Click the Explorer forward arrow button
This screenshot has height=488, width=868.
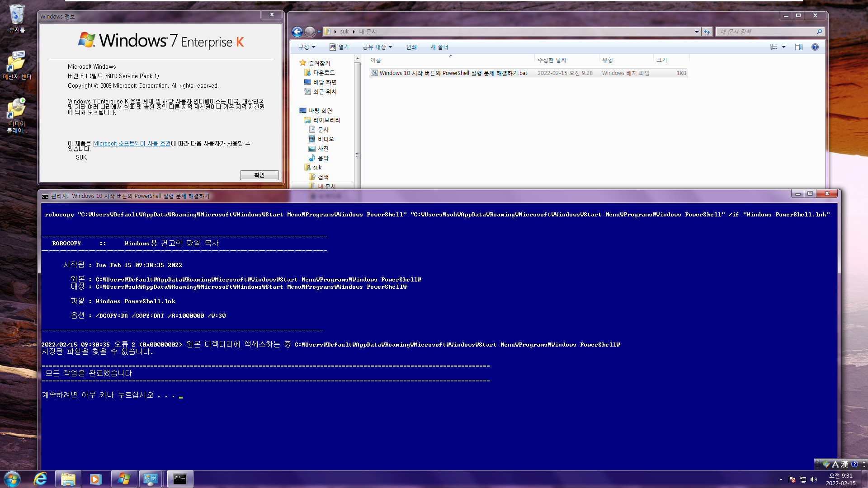click(x=310, y=32)
